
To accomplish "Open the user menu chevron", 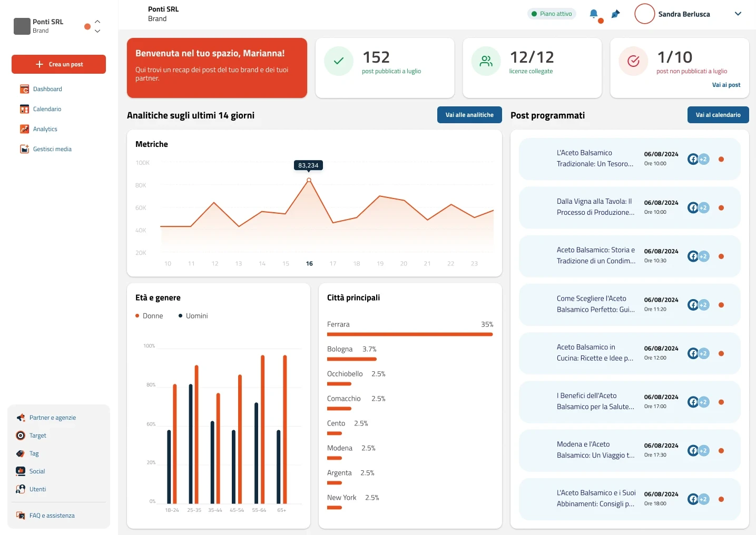I will click(738, 14).
